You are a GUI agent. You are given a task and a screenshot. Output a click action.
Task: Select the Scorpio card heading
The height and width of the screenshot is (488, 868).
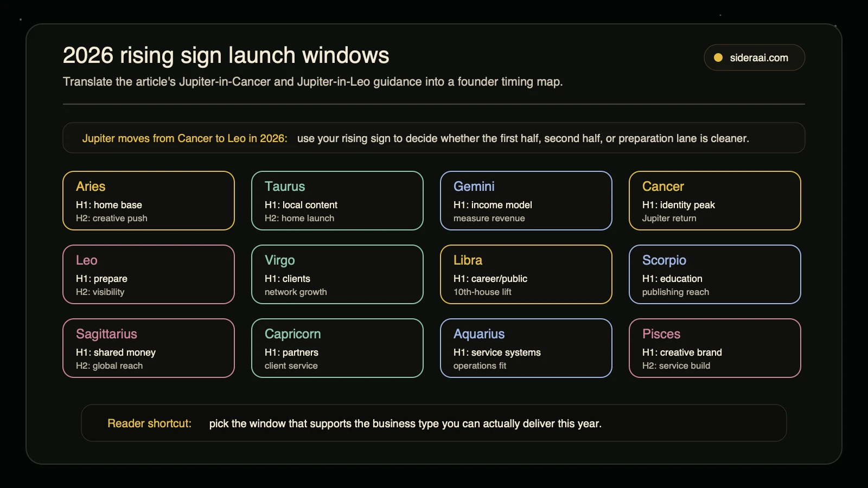665,260
